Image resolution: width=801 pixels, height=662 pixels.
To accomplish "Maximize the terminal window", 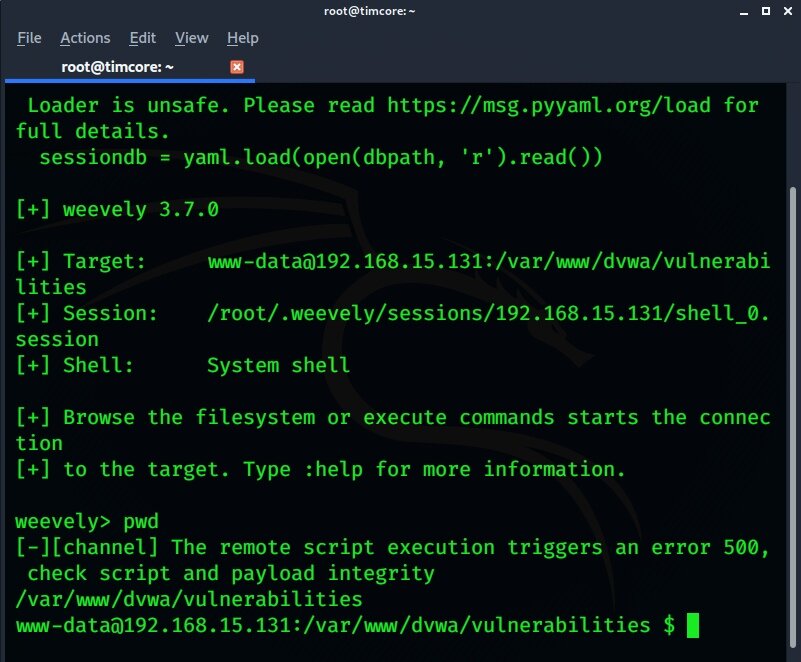I will tap(766, 11).
